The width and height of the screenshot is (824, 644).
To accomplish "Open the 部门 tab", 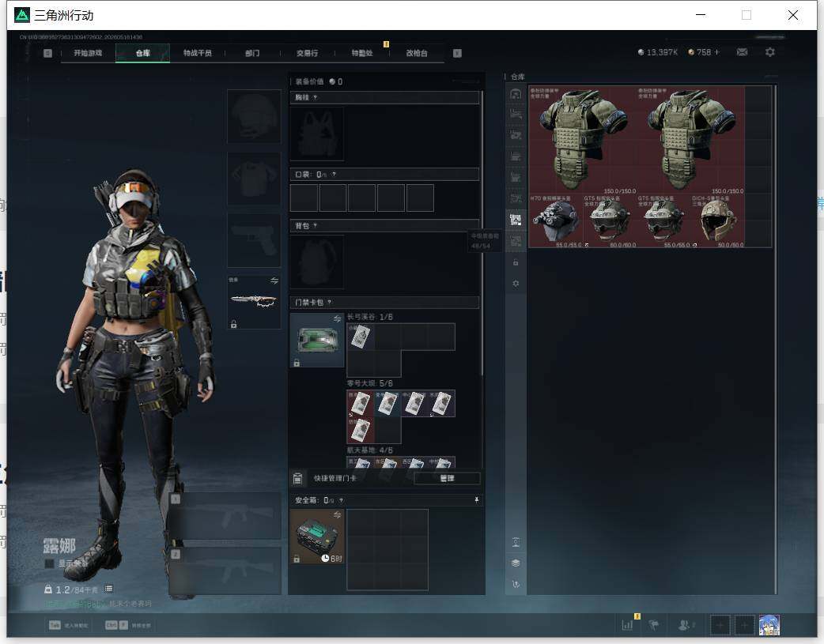I will (252, 53).
